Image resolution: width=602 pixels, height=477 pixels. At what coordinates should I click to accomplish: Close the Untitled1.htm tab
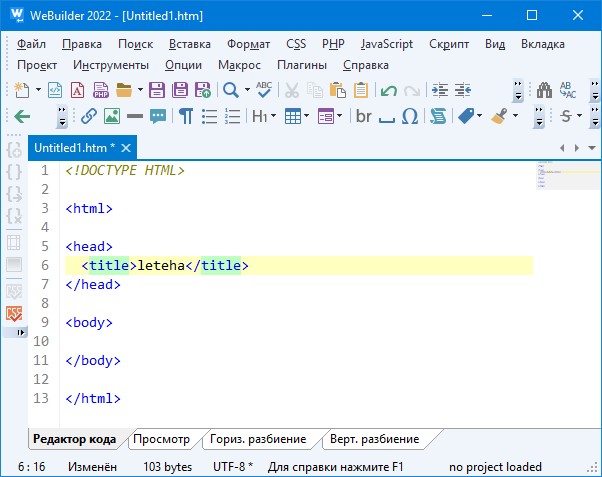[x=126, y=147]
